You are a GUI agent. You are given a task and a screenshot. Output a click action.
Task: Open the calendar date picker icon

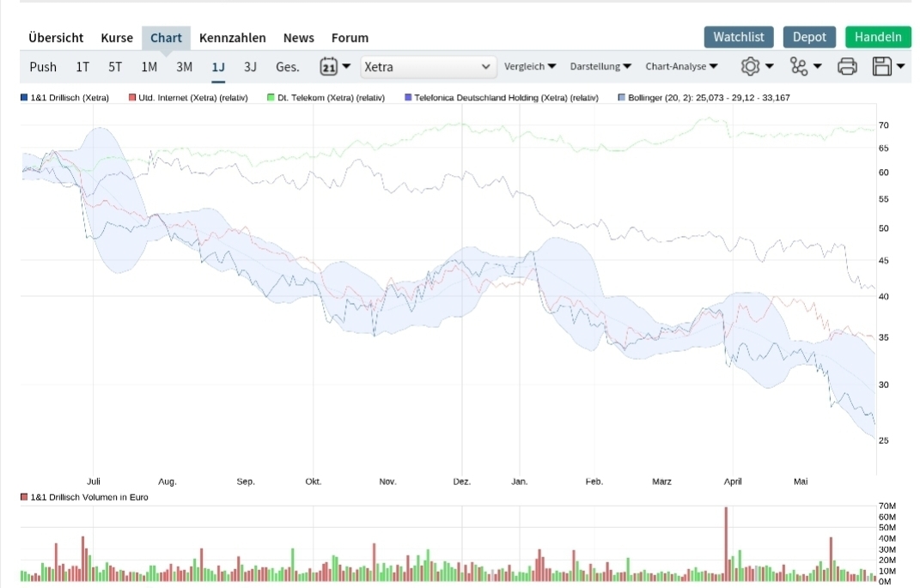point(329,66)
